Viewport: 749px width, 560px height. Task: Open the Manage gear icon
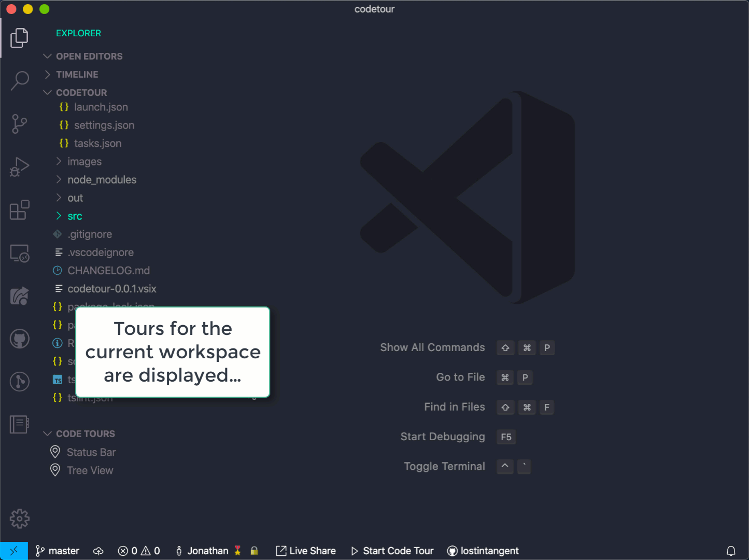[x=19, y=519]
